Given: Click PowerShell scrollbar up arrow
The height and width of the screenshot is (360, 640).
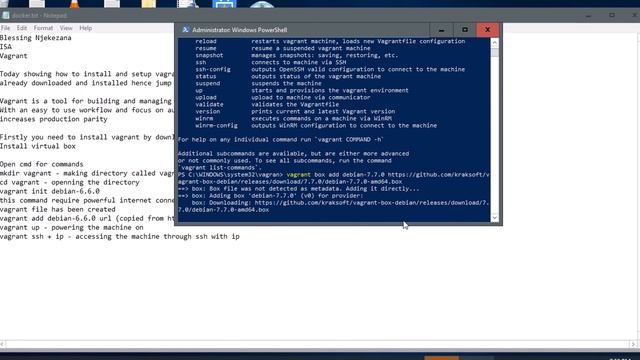Looking at the screenshot, I should [x=495, y=42].
